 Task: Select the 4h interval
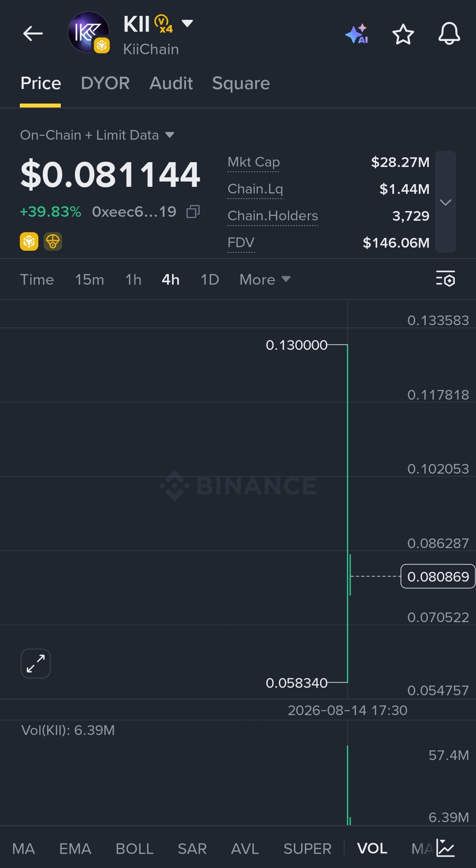171,280
